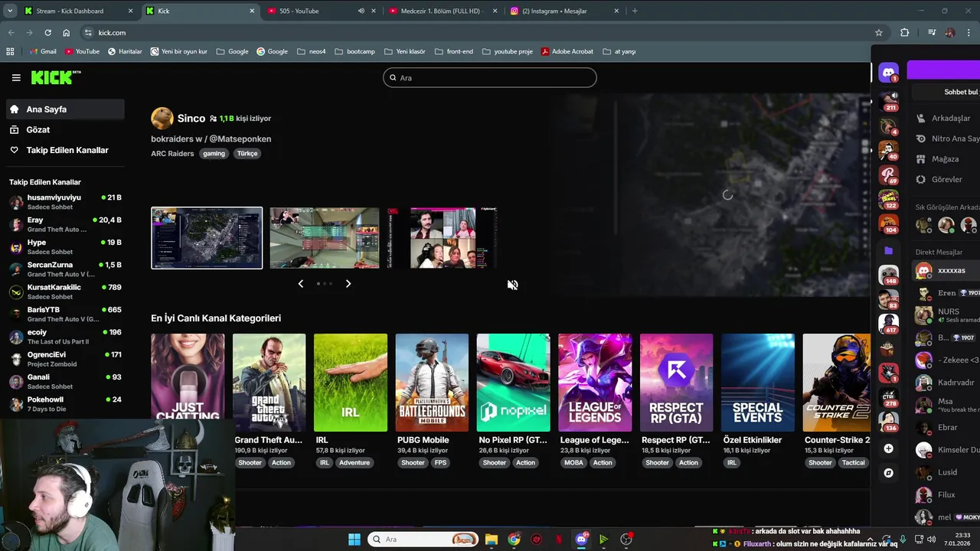Open Discord discover compass icon
The image size is (980, 551).
[x=889, y=473]
